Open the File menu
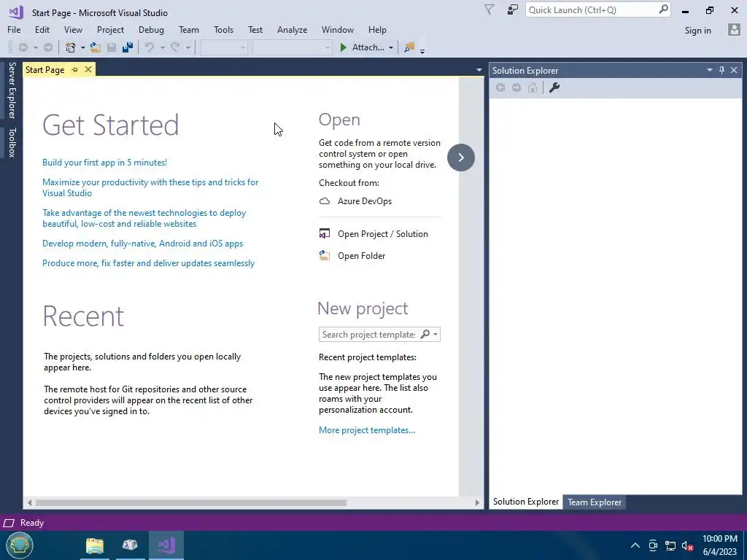 14,29
